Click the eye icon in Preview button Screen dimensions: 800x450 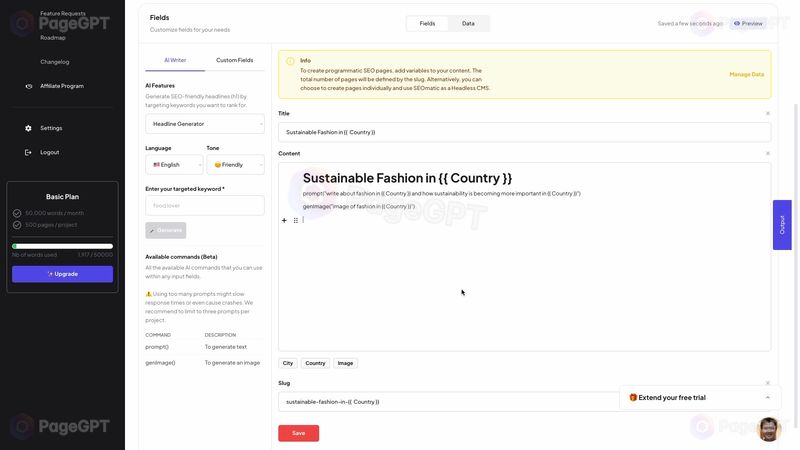(x=737, y=23)
